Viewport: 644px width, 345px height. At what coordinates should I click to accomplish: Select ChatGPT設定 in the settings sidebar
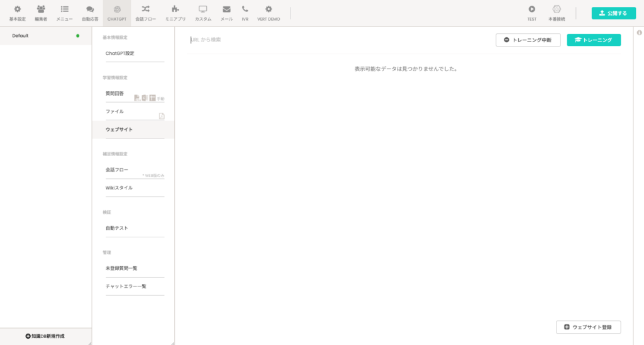coord(120,54)
